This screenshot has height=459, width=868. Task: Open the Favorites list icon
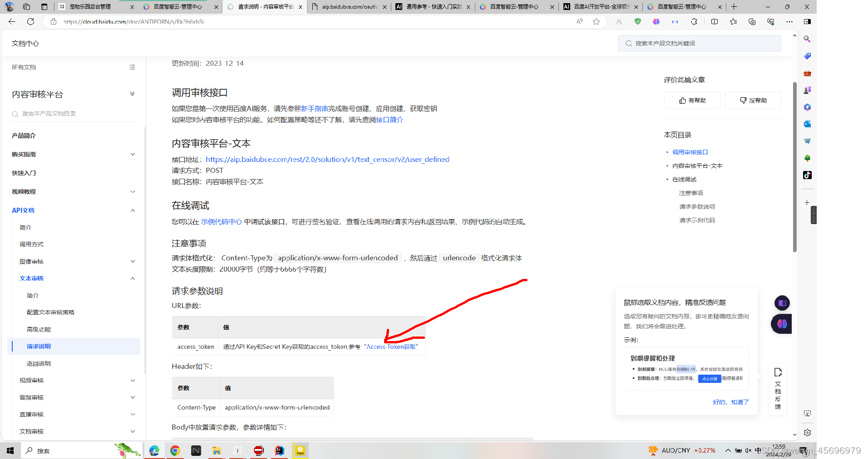click(x=733, y=21)
